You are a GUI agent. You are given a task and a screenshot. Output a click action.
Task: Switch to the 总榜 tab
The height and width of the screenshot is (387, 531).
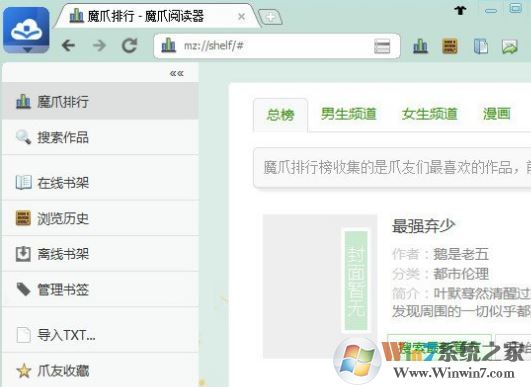(280, 114)
